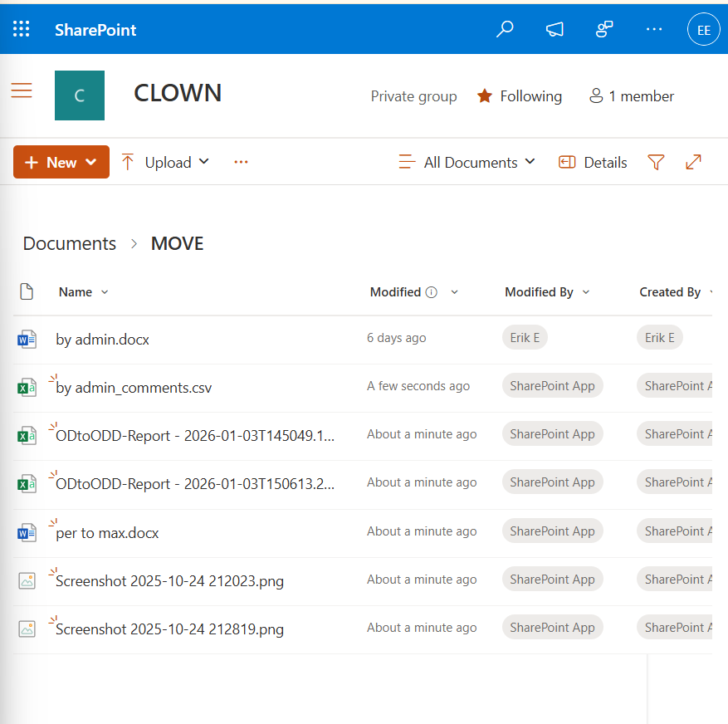Open the All Documents view dropdown

pos(467,162)
